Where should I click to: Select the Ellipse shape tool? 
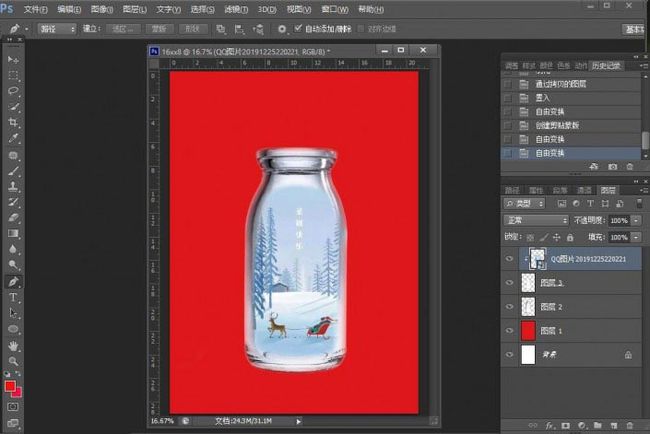(x=13, y=329)
